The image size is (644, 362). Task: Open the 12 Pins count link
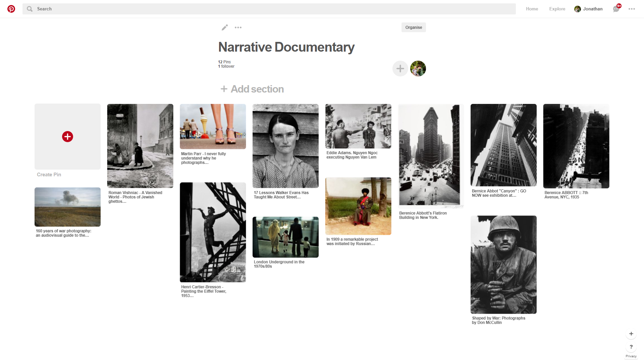[x=224, y=62]
